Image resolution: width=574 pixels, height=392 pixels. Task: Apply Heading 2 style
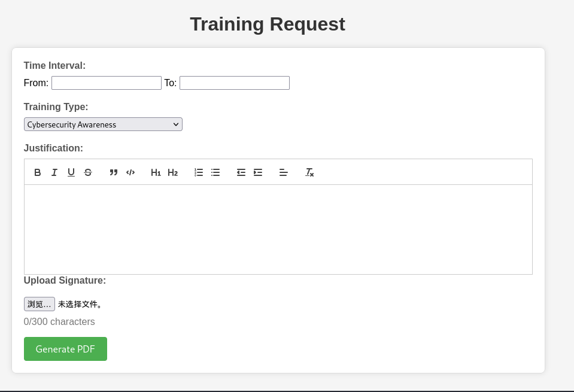(172, 172)
